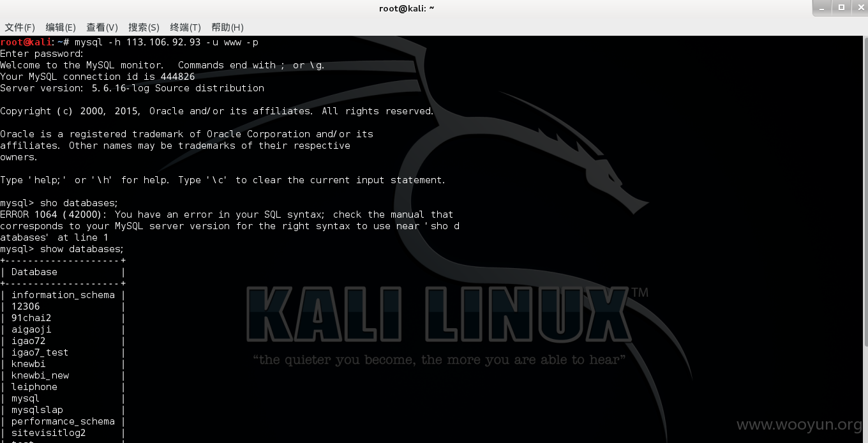This screenshot has width=868, height=443.
Task: Click the Database column header
Action: [x=34, y=272]
